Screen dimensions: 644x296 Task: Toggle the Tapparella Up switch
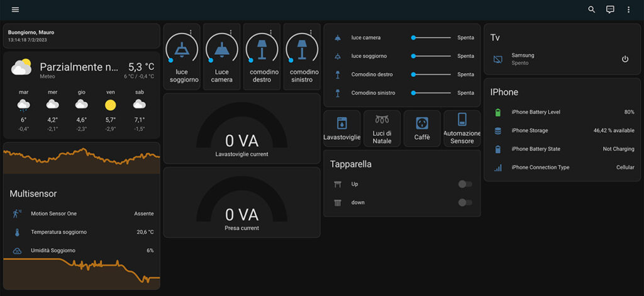click(465, 184)
